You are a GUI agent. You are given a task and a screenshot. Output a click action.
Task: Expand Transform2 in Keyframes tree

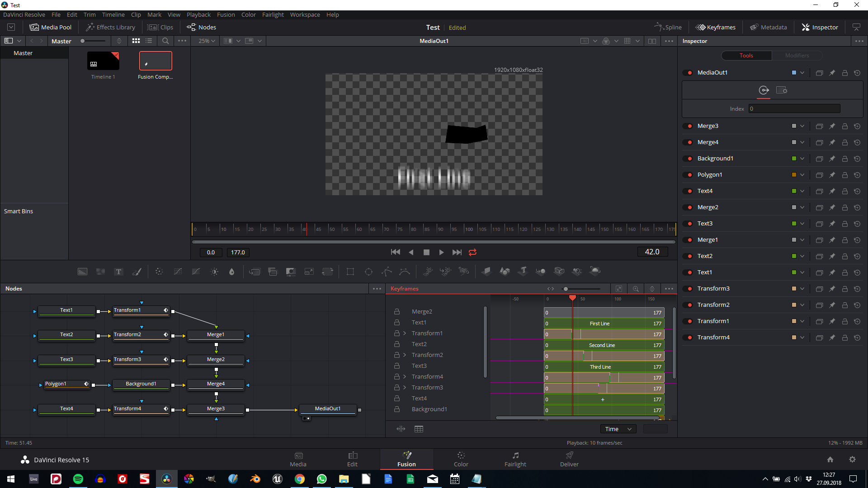tap(405, 355)
